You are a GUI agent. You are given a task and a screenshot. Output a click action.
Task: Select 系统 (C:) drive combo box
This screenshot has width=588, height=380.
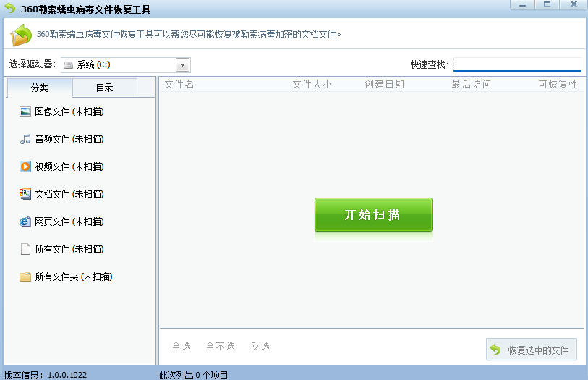pos(126,65)
